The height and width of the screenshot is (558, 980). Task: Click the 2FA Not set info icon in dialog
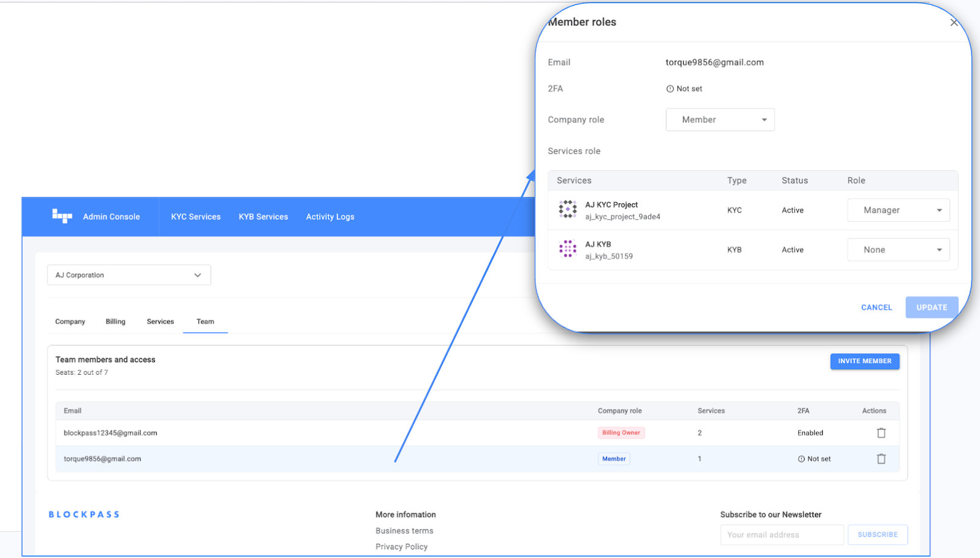[x=670, y=89]
